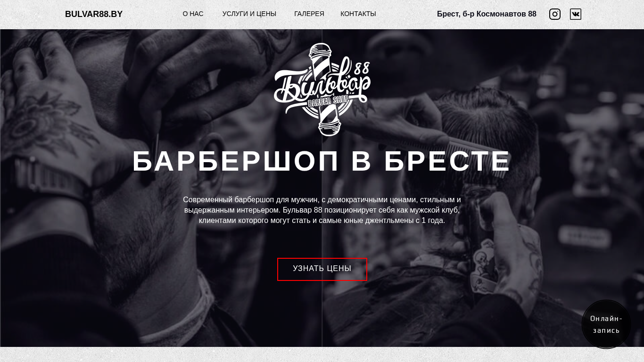
Task: Navigate to КОНТАКТЫ in the header
Action: [x=358, y=14]
